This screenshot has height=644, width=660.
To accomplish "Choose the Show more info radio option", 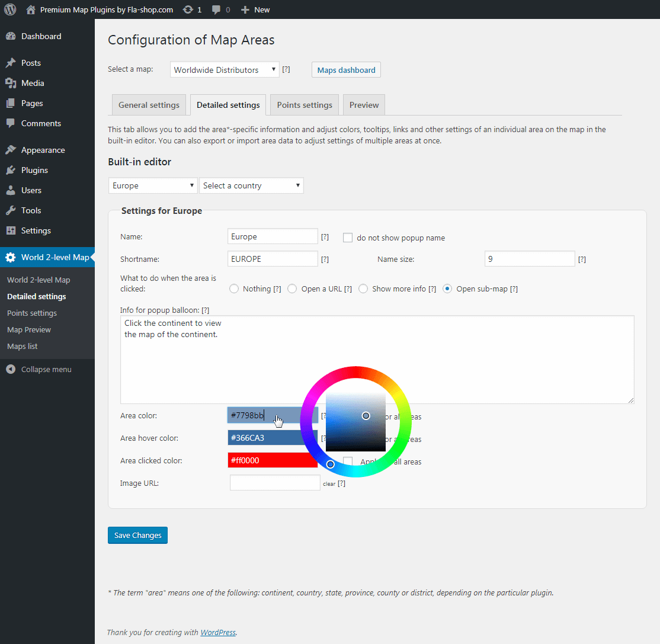I will point(363,289).
